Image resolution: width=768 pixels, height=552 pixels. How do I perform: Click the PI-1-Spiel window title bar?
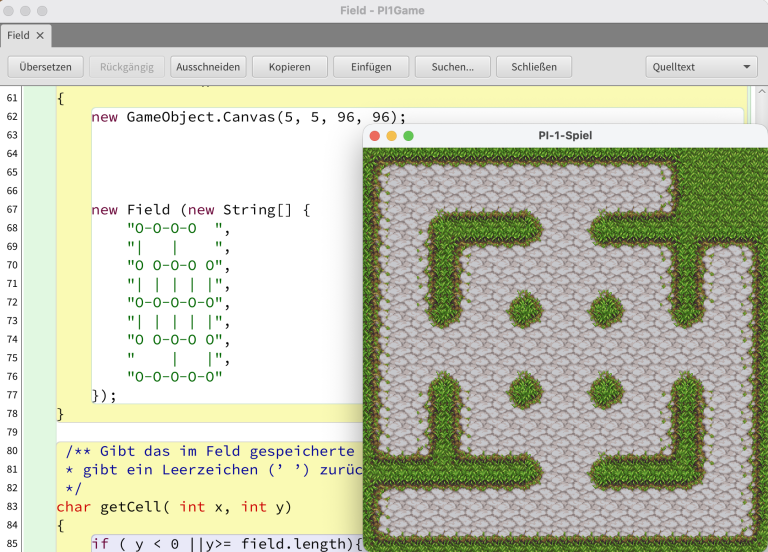[x=565, y=136]
